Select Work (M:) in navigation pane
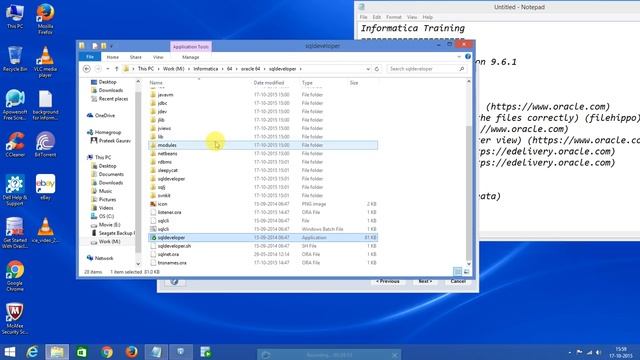Viewport: 640px width, 360px height. pyautogui.click(x=109, y=242)
